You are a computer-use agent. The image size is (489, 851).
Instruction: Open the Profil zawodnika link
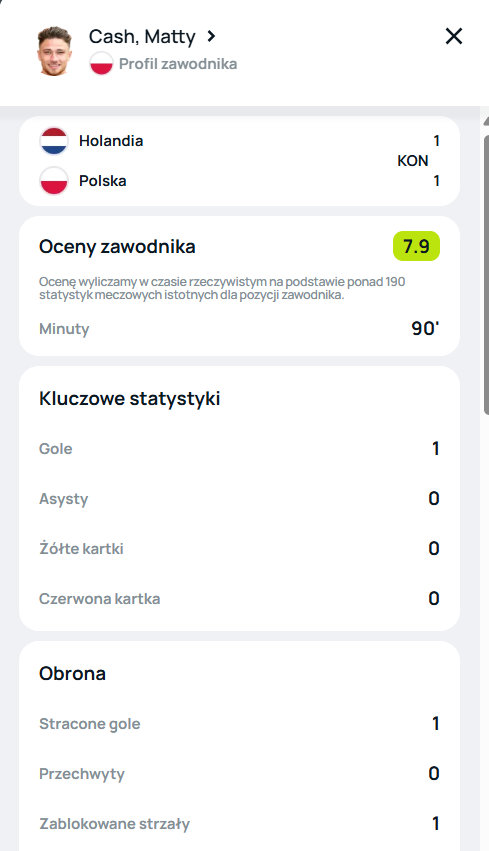tap(178, 64)
